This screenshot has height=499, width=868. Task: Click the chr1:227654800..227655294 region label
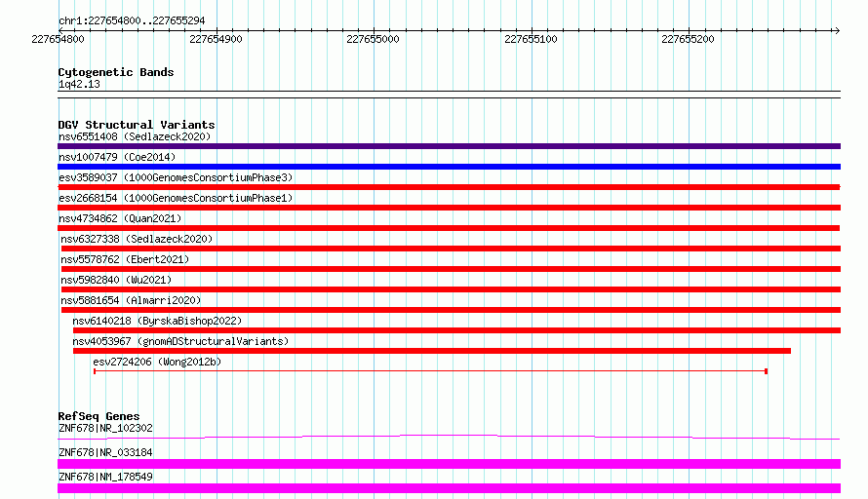[132, 20]
